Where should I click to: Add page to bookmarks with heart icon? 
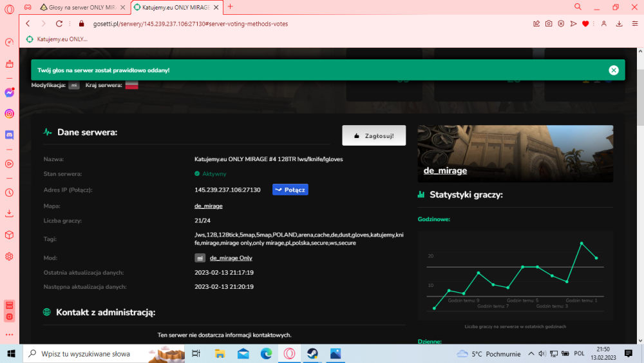pyautogui.click(x=585, y=24)
